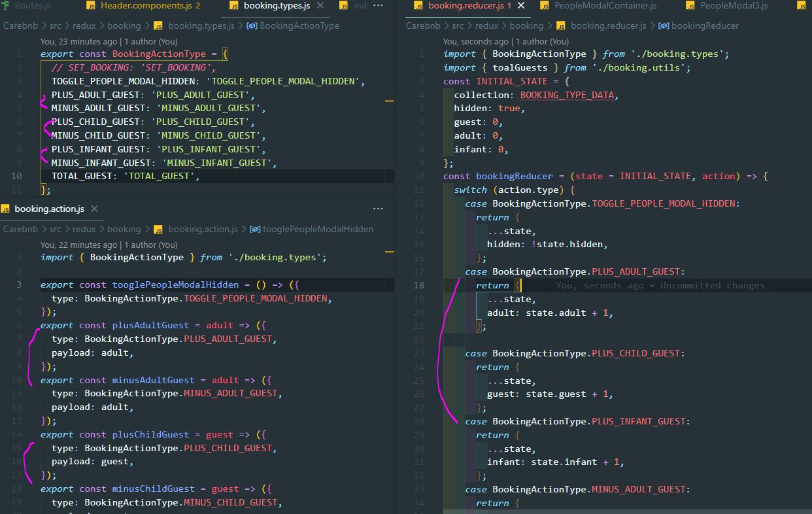The width and height of the screenshot is (812, 514).
Task: Click line number 18 in booking.reducer.js gutter
Action: pos(419,285)
